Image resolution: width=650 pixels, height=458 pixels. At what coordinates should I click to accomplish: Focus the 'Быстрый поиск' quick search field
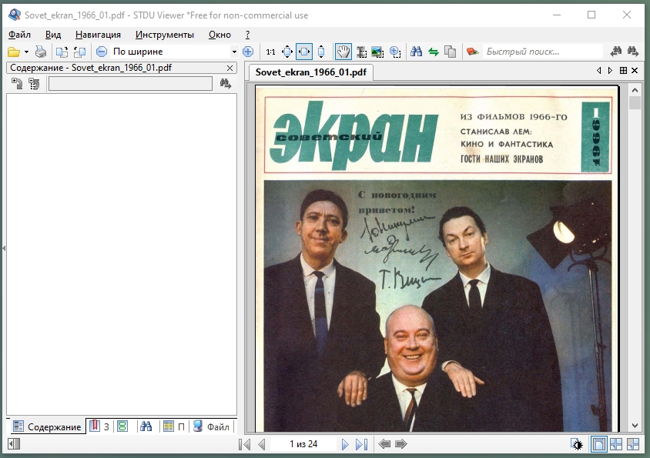point(543,52)
